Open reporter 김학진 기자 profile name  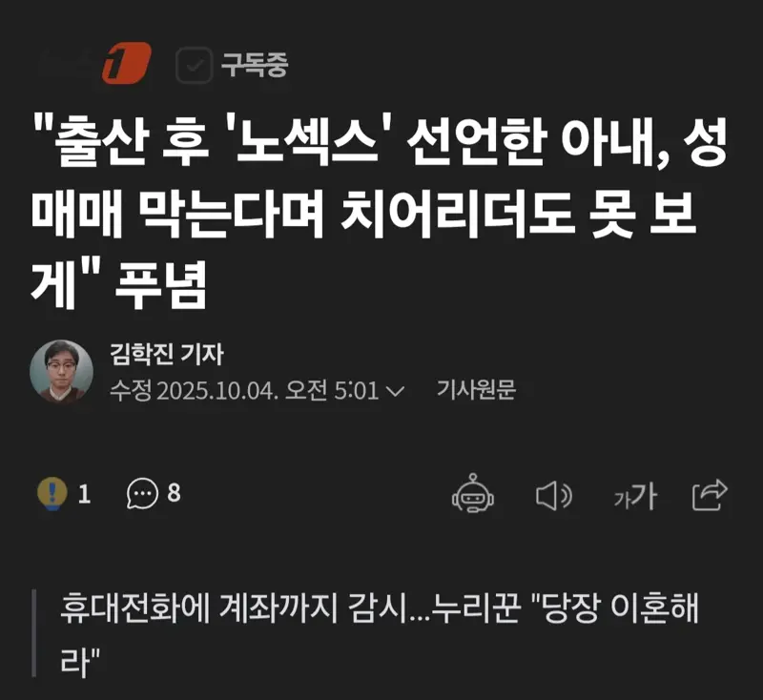tap(167, 354)
